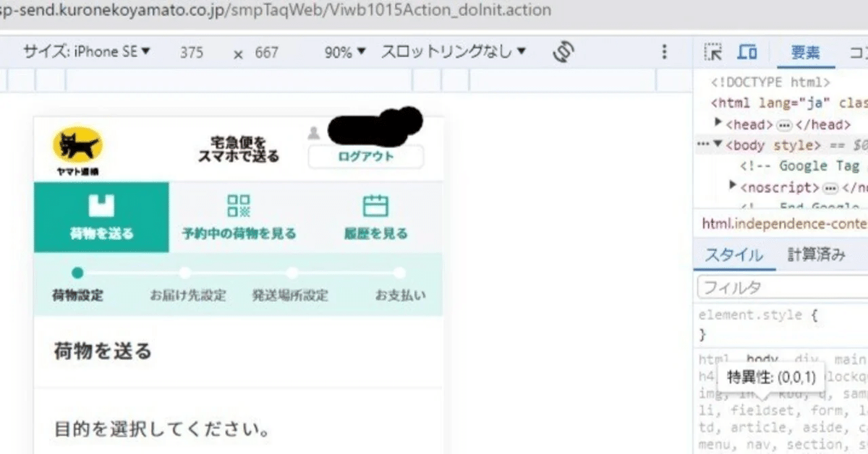Switch to the スタイル styles tab

point(733,254)
